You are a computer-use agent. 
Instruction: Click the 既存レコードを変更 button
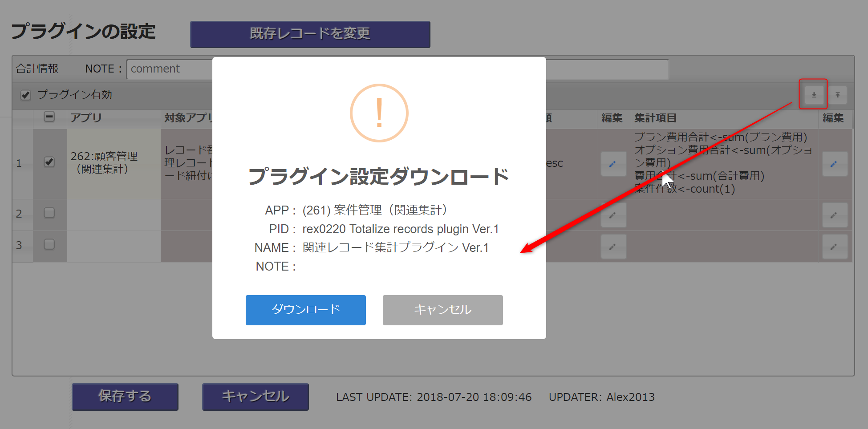coord(310,34)
